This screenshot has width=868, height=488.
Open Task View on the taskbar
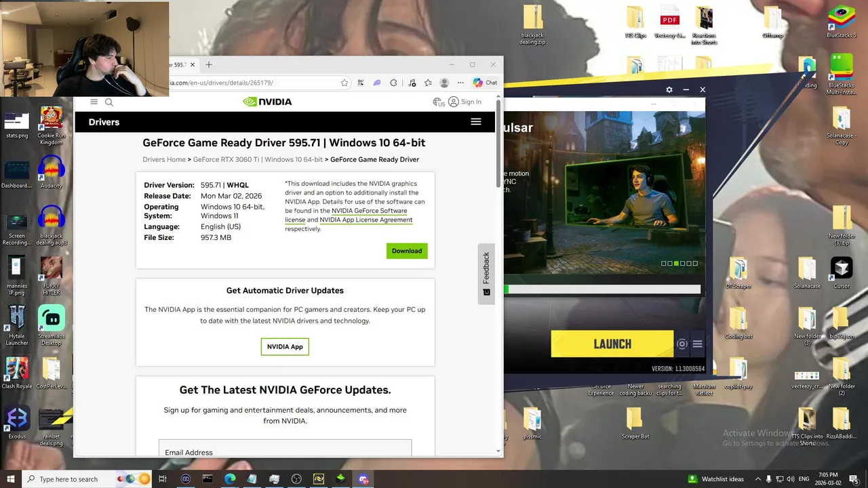tap(163, 479)
